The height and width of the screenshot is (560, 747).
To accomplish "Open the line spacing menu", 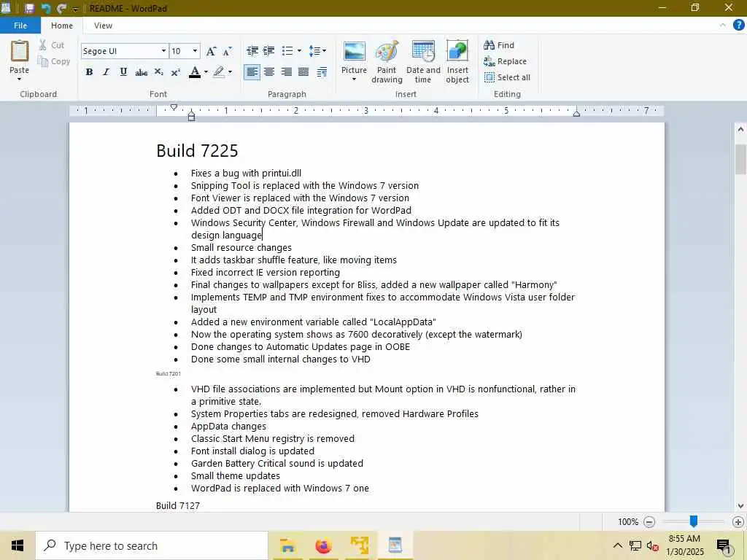I will 317,50.
